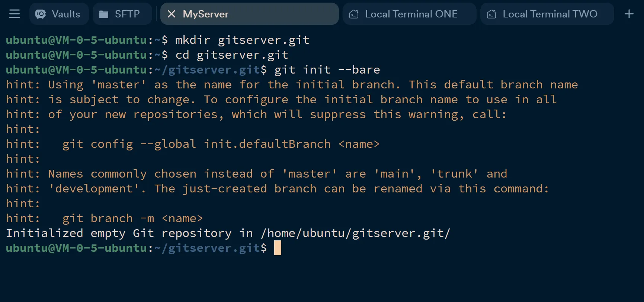This screenshot has width=644, height=302.
Task: Select the MyServer tab title
Action: click(x=205, y=14)
